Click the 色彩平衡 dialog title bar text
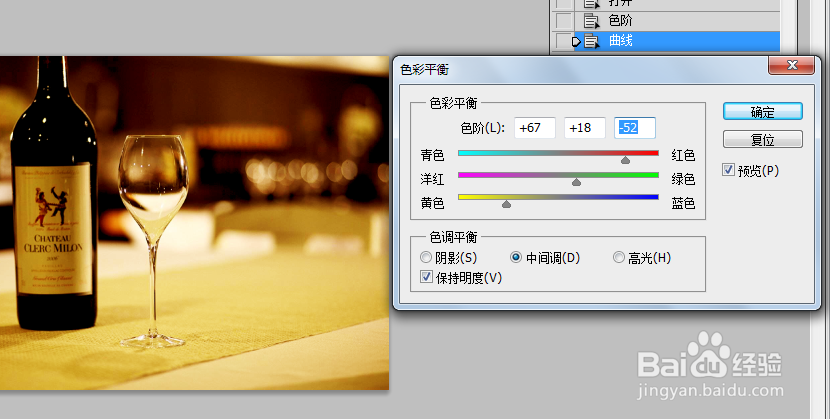 (x=425, y=69)
